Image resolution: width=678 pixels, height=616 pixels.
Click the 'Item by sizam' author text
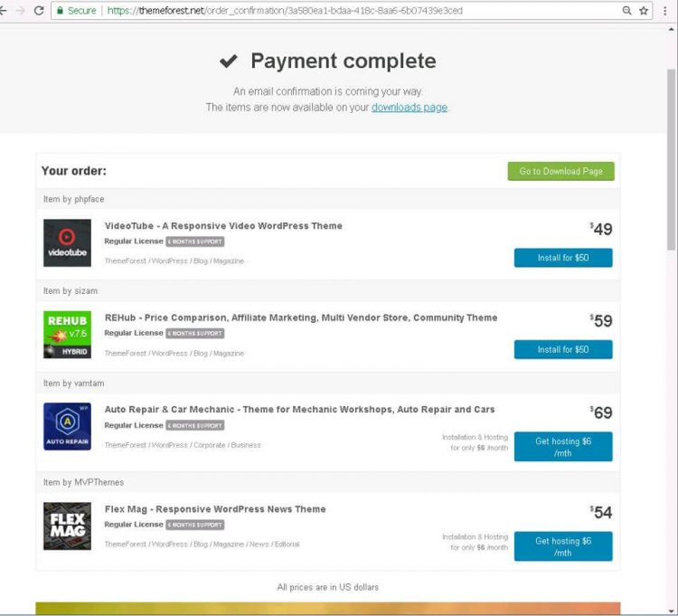70,291
